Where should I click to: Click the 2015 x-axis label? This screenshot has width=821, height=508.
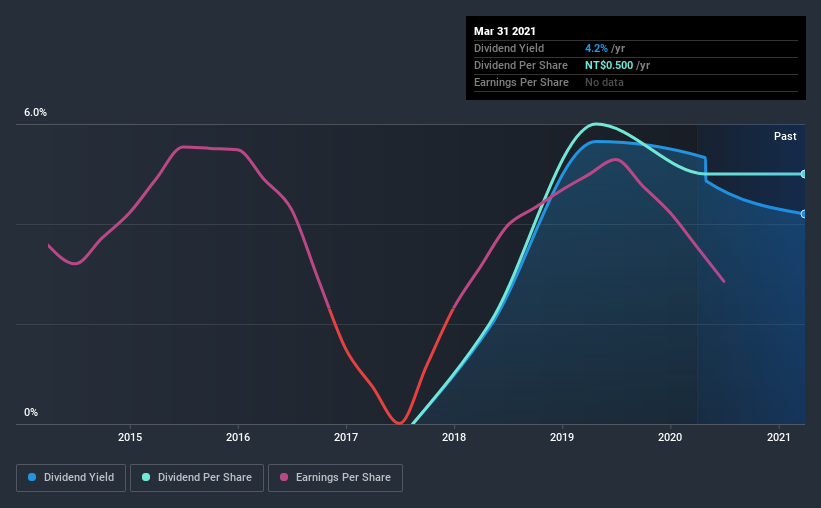pos(130,437)
